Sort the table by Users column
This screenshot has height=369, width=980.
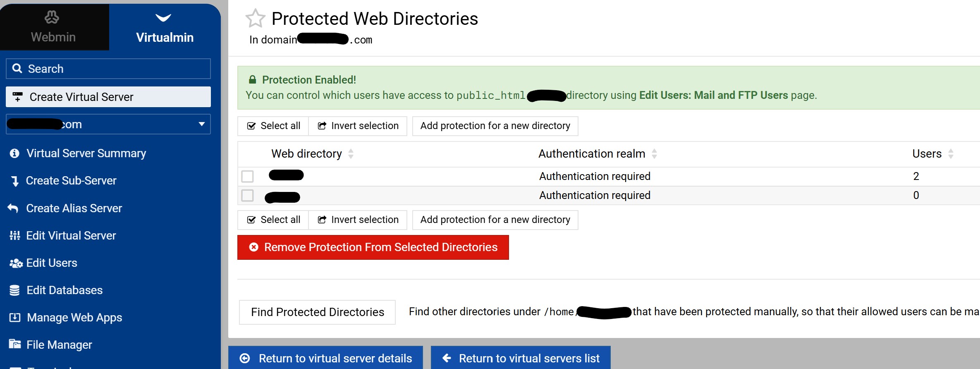[x=927, y=154]
